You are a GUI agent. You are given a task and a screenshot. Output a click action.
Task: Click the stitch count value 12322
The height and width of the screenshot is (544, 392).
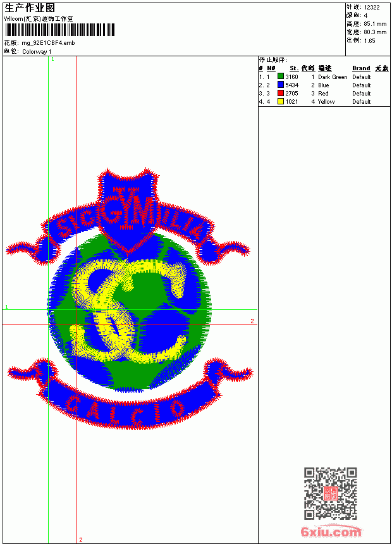coord(372,8)
